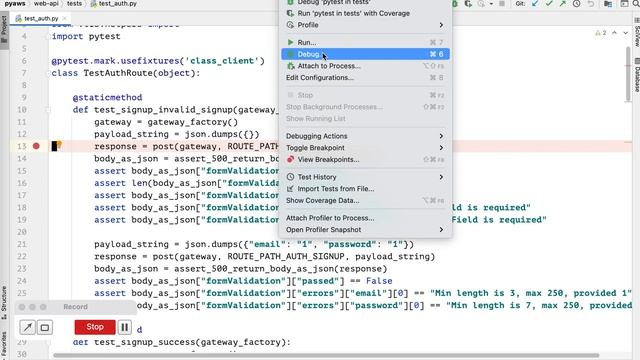This screenshot has height=360, width=640.
Task: Click '@staticmethod' decorator on line 9
Action: (107, 98)
